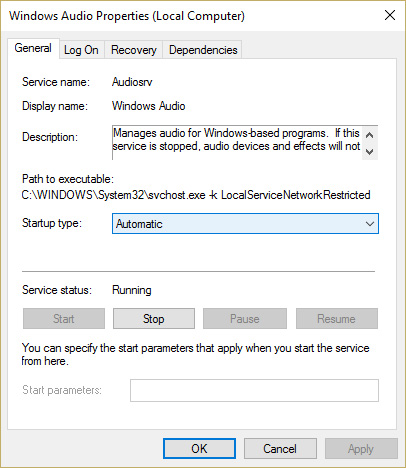Switch to the Log On tab
This screenshot has height=468, width=406.
tap(81, 50)
